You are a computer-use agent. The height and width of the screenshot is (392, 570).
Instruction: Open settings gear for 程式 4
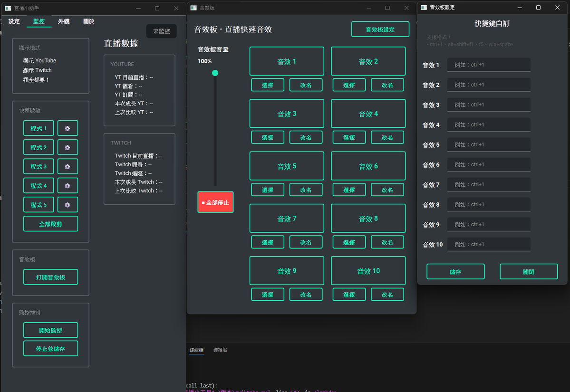point(67,186)
